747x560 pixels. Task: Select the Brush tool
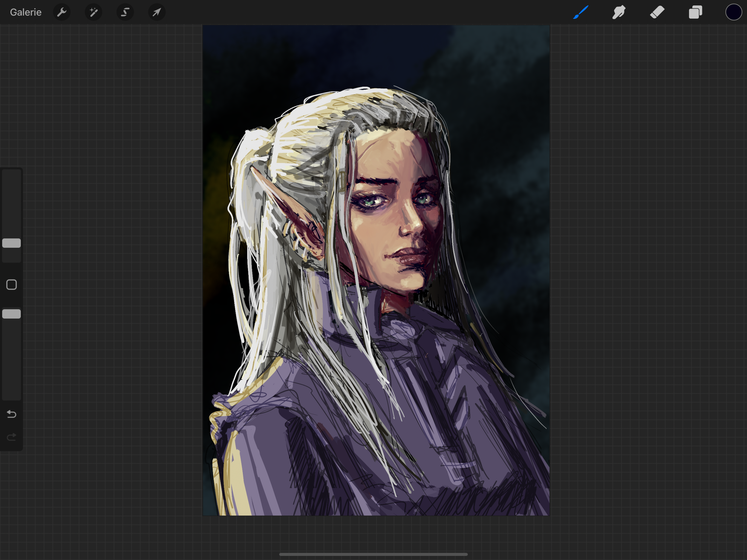coord(581,13)
